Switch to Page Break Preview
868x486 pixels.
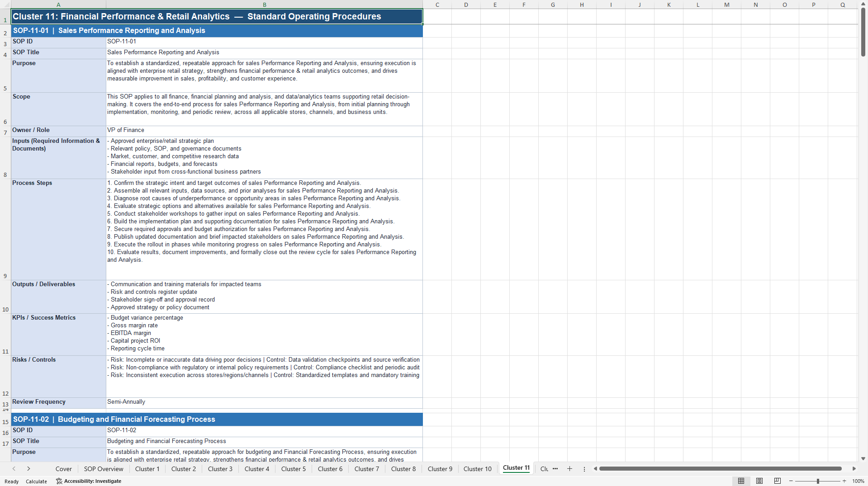pyautogui.click(x=778, y=481)
